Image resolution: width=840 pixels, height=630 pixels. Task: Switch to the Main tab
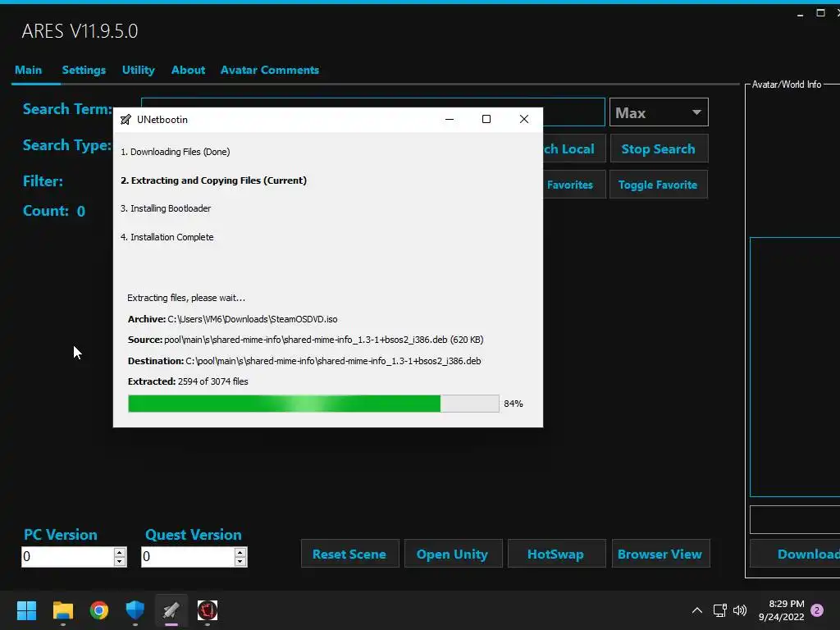tap(29, 71)
